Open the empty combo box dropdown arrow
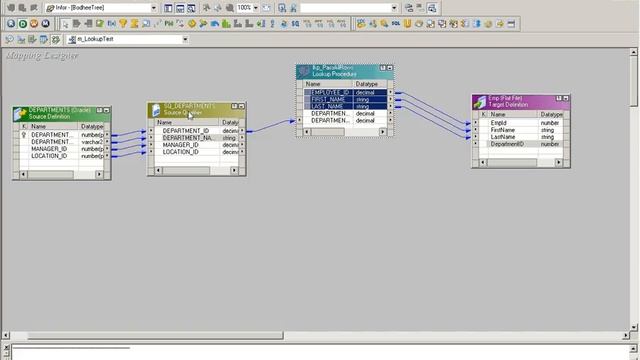The image size is (640, 360). pyautogui.click(x=394, y=8)
